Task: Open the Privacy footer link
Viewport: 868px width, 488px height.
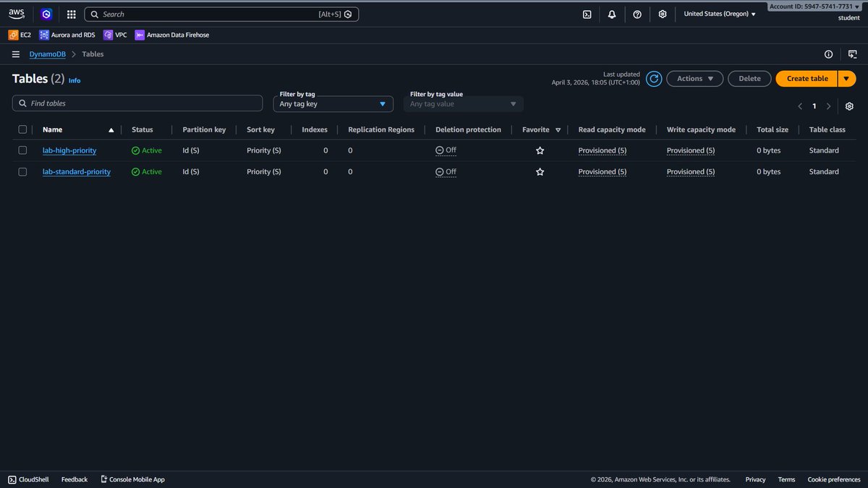Action: pyautogui.click(x=755, y=479)
